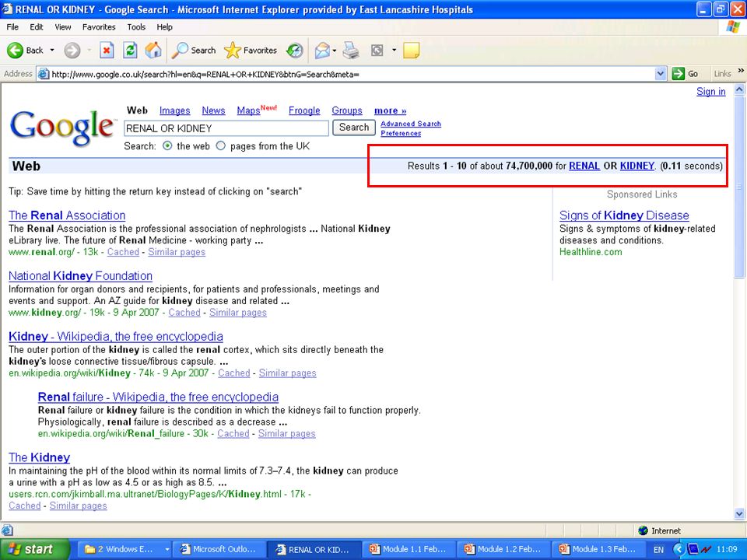Open the Advanced Search link
This screenshot has width=747, height=560.
411,124
